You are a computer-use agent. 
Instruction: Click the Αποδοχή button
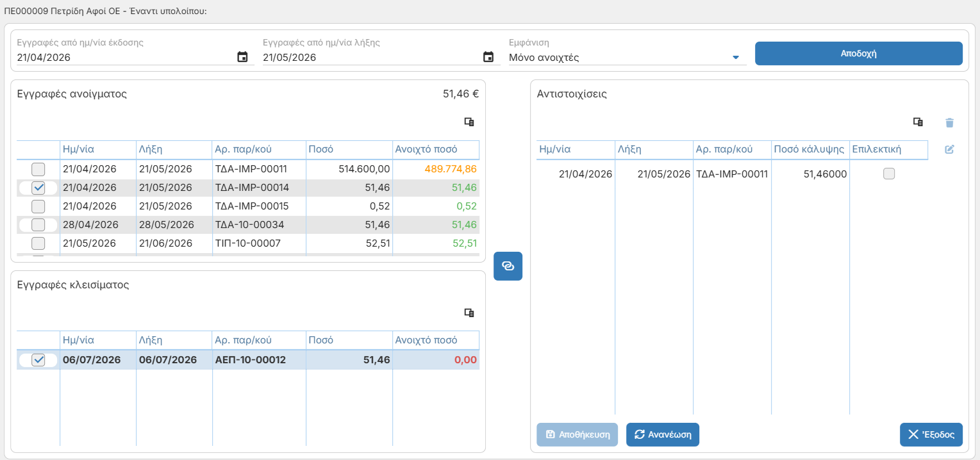[859, 54]
